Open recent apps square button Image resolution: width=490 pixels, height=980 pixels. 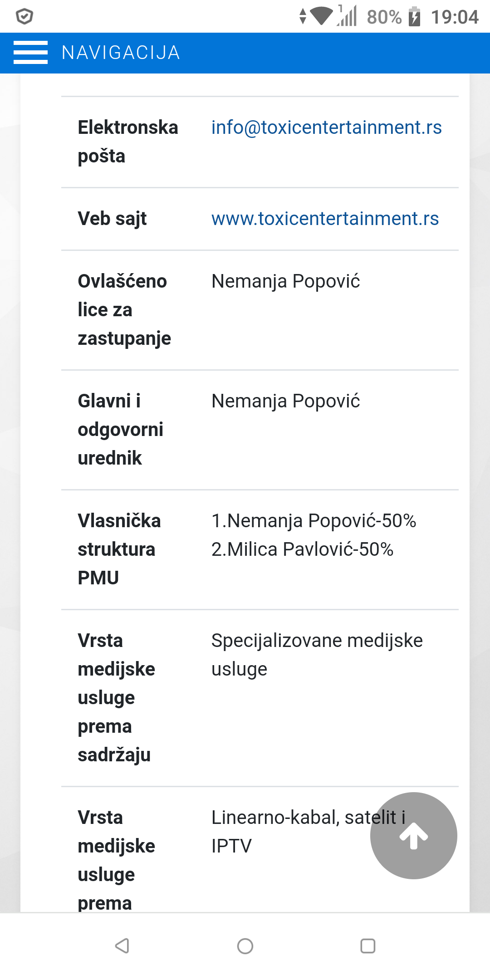pos(367,946)
